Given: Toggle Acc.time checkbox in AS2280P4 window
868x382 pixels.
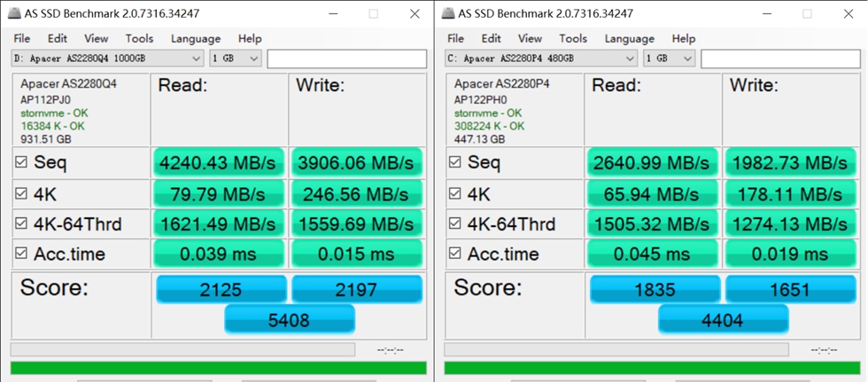Looking at the screenshot, I should coord(455,253).
